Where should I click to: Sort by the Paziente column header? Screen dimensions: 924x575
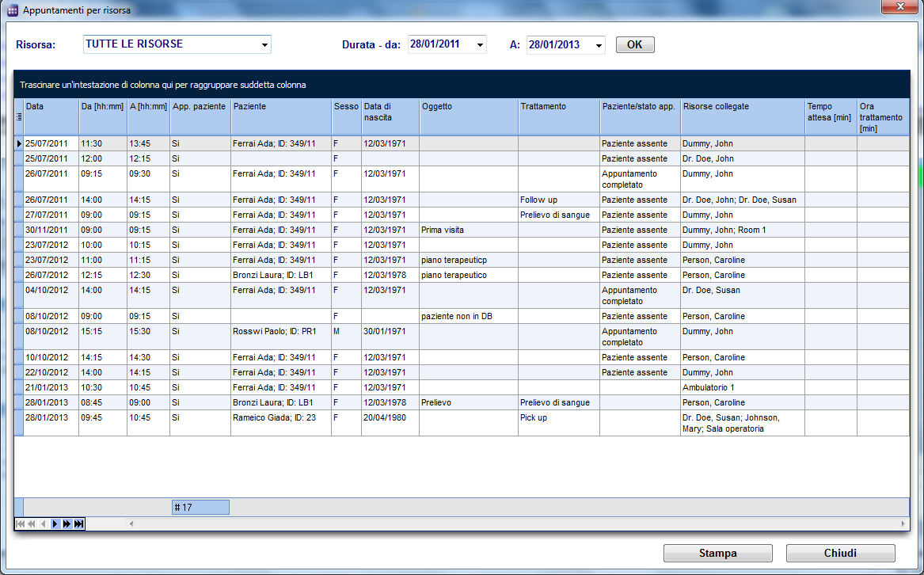[281, 116]
